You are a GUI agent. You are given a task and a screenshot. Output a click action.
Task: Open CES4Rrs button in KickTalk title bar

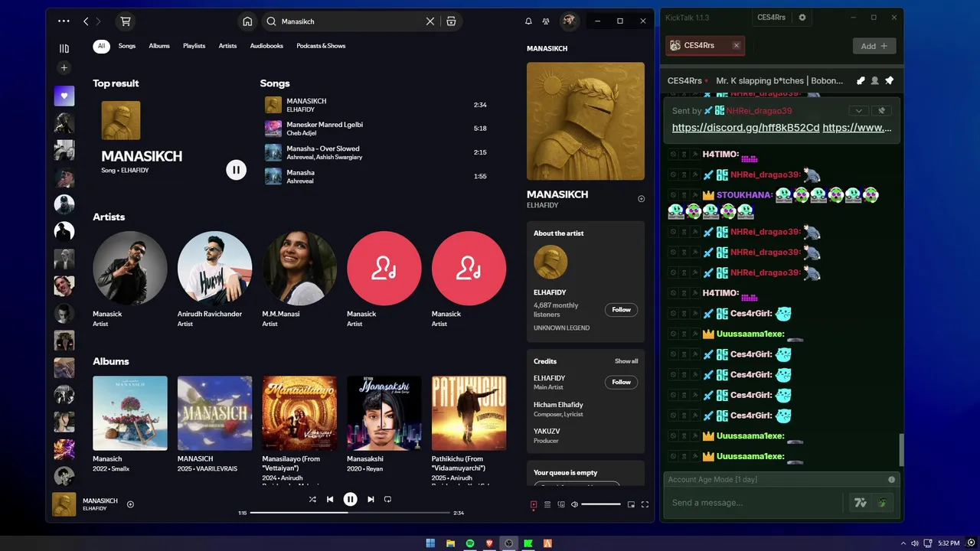(x=771, y=18)
